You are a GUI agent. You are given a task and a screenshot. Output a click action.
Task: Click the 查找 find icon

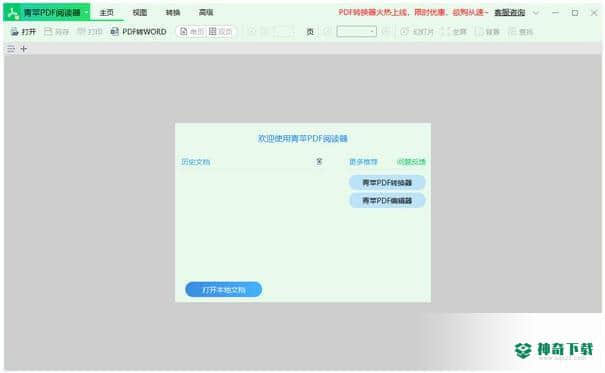[x=512, y=32]
